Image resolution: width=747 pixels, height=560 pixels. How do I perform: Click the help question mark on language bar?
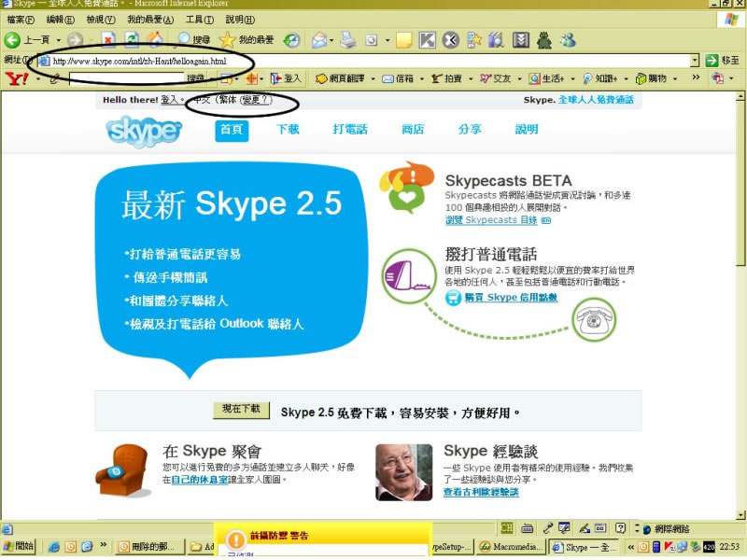pyautogui.click(x=620, y=527)
